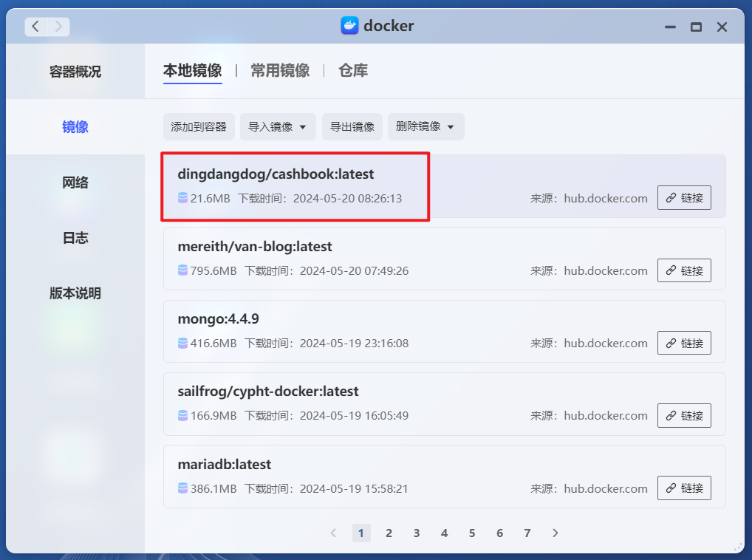Open the 链接 link for mariadb:latest image

(x=684, y=488)
